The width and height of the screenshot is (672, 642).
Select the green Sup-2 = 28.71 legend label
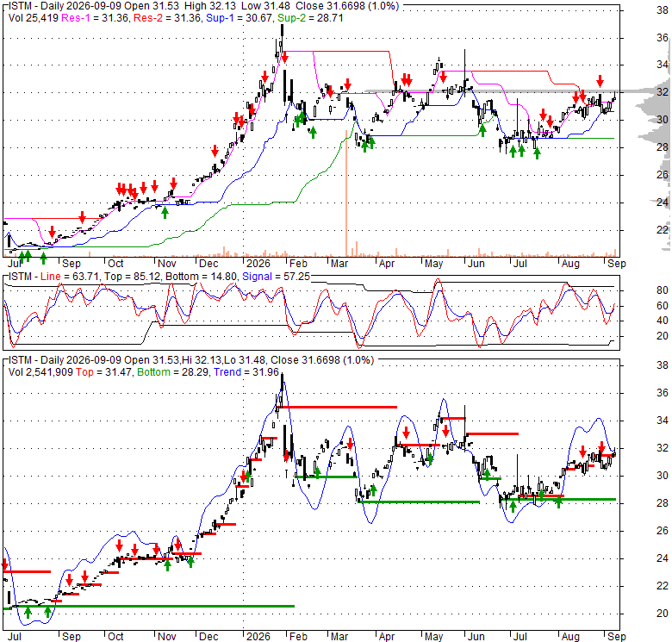pyautogui.click(x=310, y=18)
